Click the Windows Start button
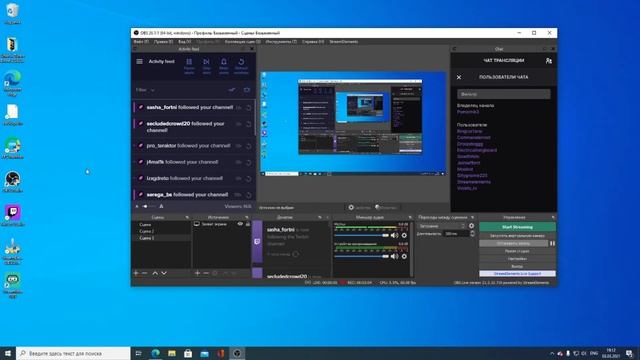640x360 pixels. click(8, 353)
